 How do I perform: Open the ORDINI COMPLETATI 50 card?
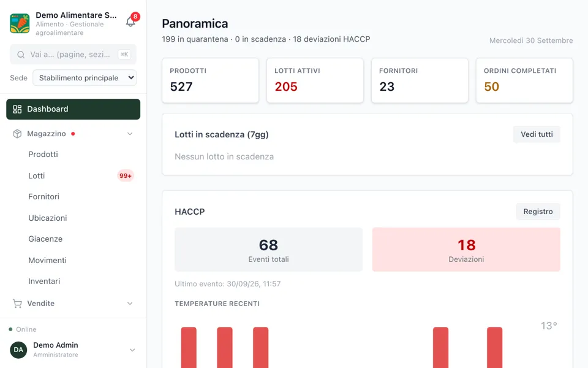coord(524,80)
